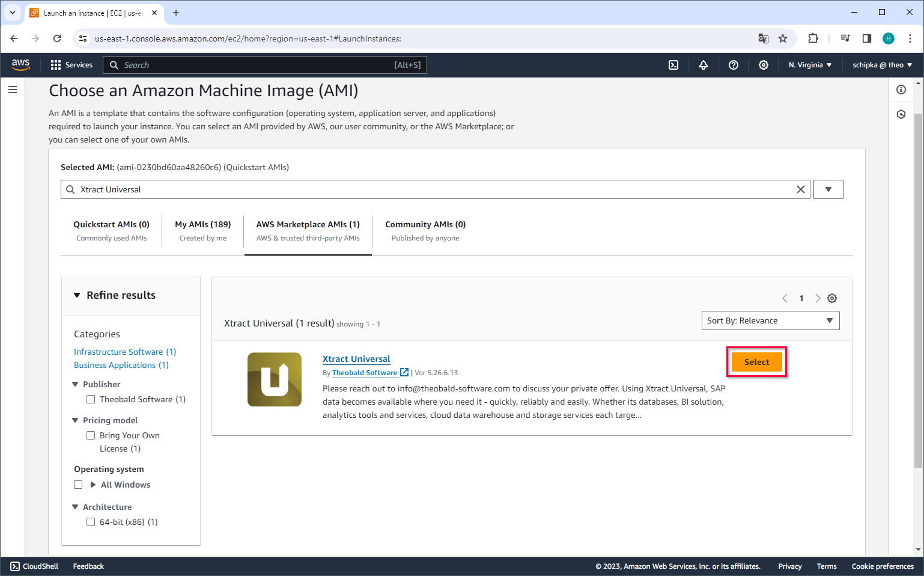The width and height of the screenshot is (924, 576).
Task: Go to previous results page arrow
Action: (x=785, y=298)
